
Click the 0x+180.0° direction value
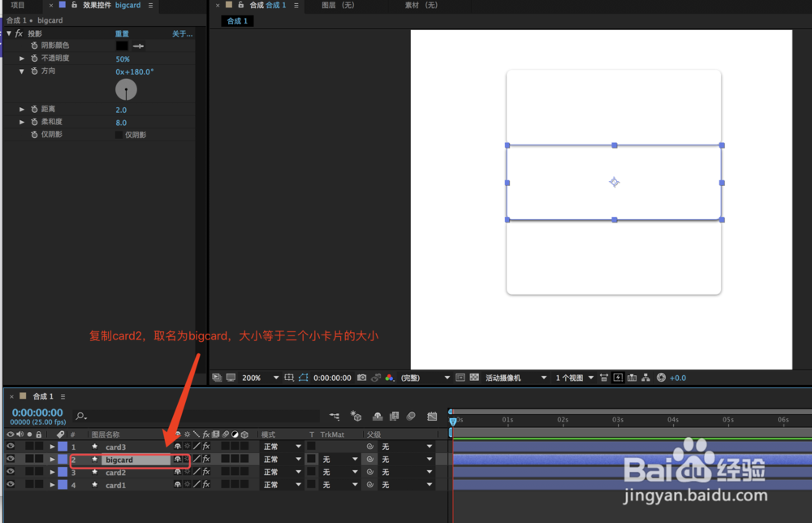(x=135, y=72)
